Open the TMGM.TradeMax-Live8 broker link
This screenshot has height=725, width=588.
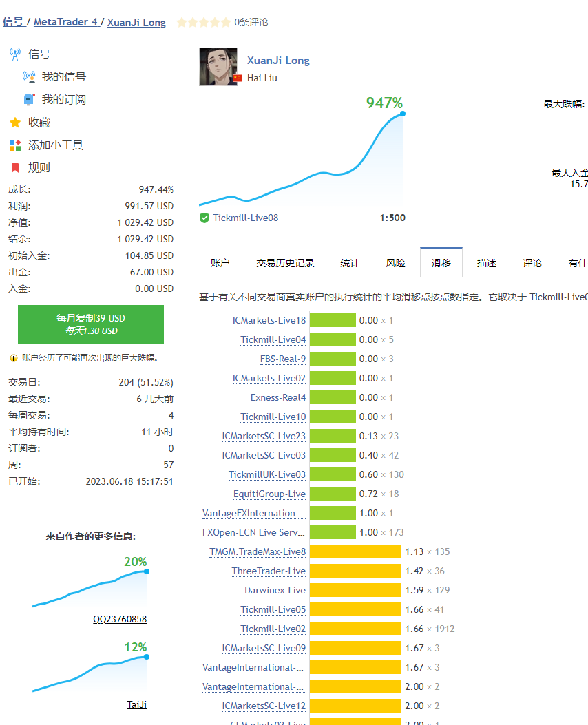click(258, 551)
